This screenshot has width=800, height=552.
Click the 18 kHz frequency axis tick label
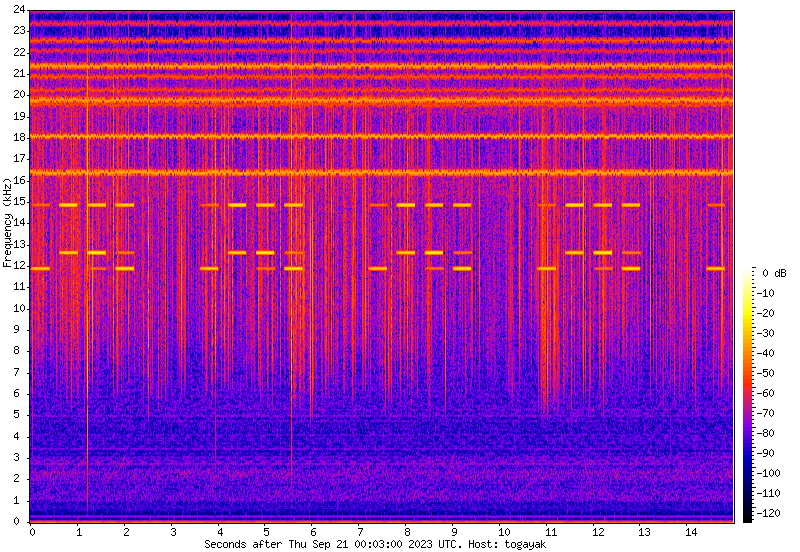pos(19,137)
